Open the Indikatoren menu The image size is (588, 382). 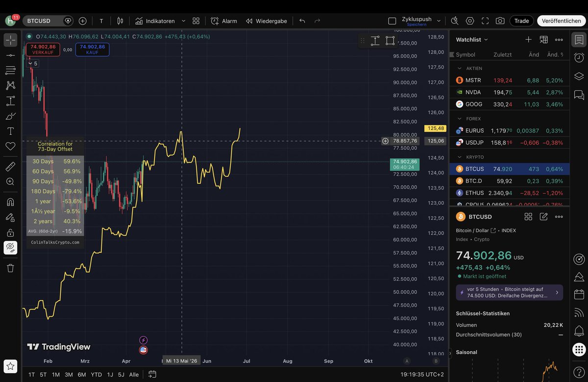(x=155, y=21)
